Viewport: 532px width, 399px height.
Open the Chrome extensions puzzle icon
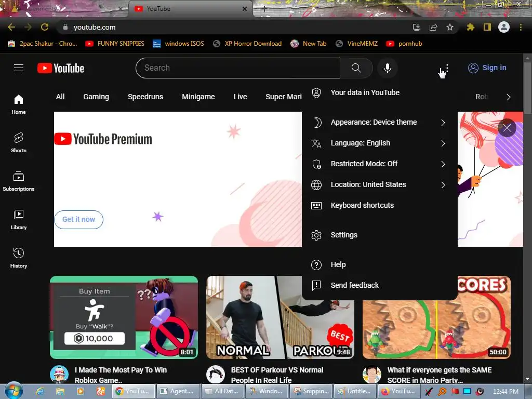click(x=470, y=27)
